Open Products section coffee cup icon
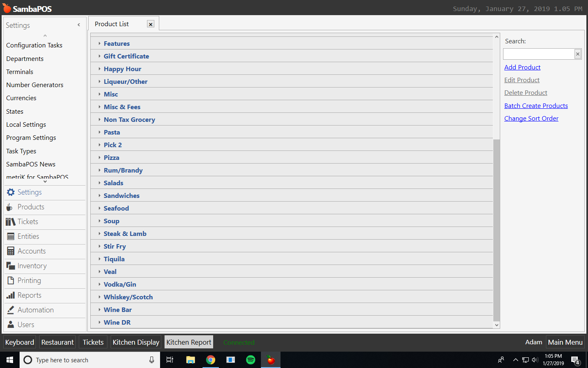Screen dimensions: 588x368 [x=9, y=207]
